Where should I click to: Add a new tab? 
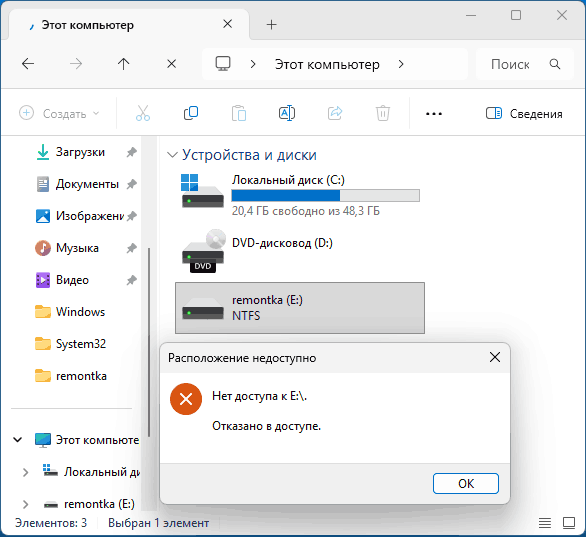point(271,25)
